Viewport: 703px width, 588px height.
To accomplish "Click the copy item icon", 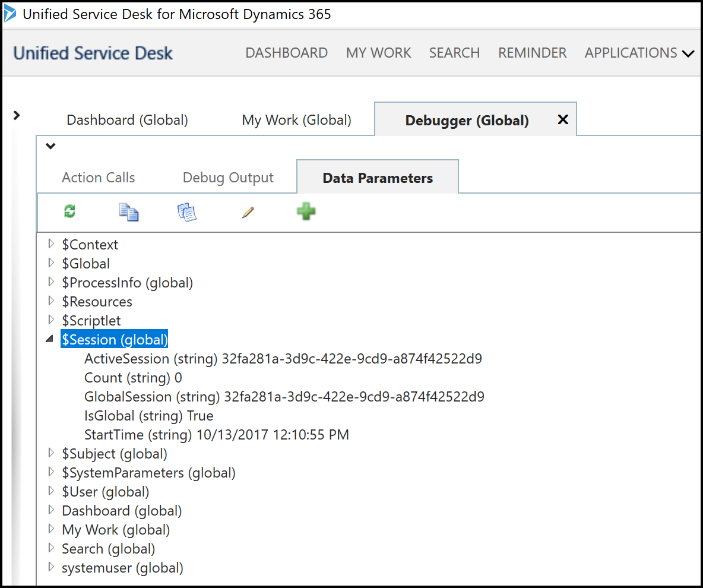I will (129, 212).
